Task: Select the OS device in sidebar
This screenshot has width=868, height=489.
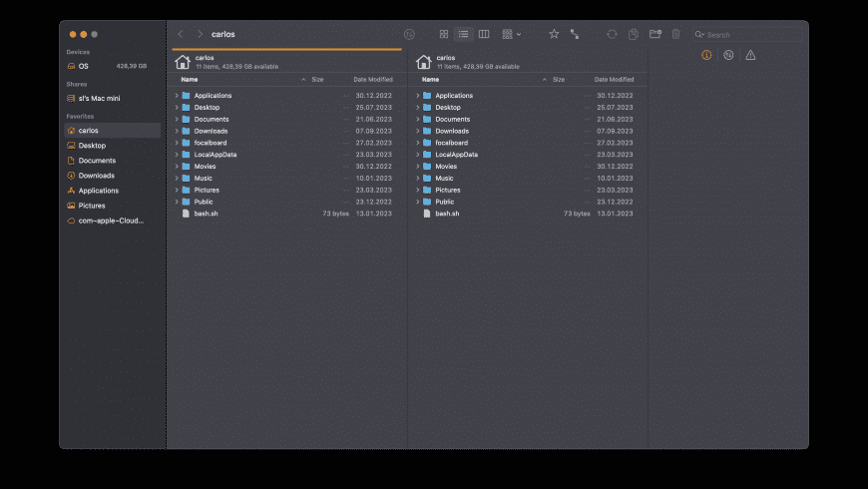Action: 113,66
